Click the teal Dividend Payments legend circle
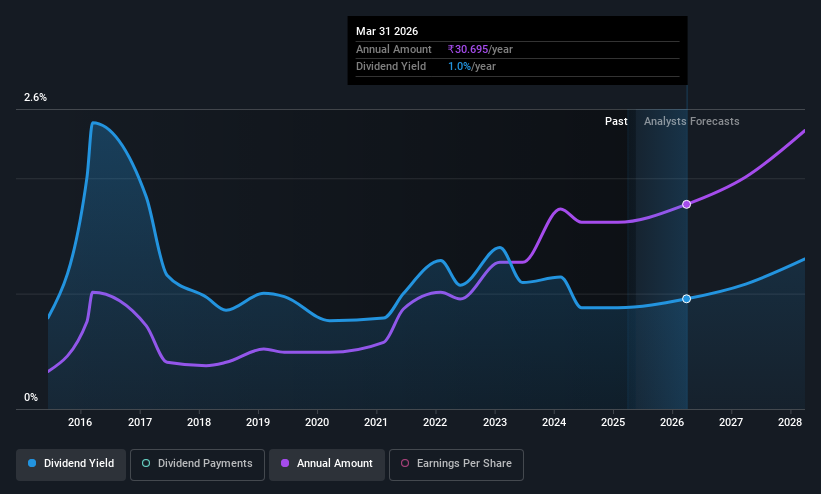821x494 pixels. pos(146,463)
